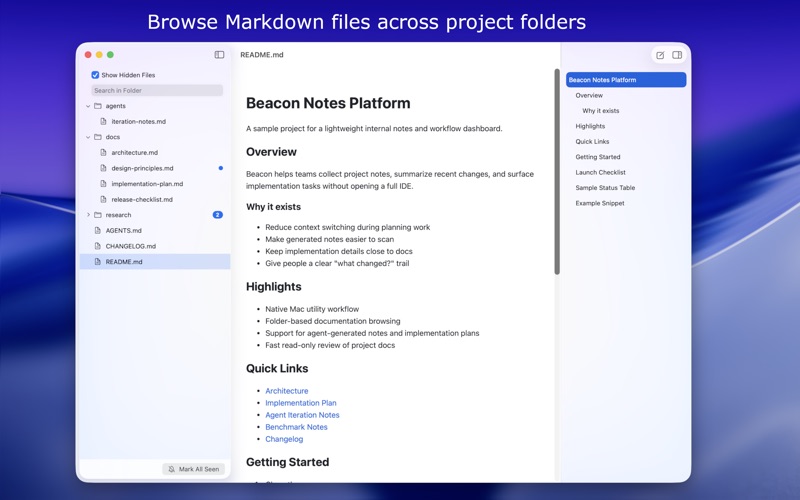
Task: Jump to Highlights in outline
Action: tap(590, 126)
